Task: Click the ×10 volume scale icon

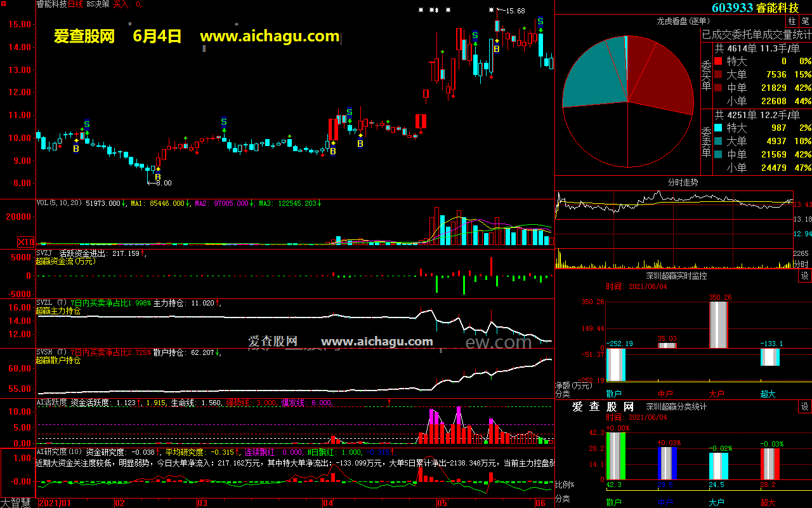Action: point(26,242)
